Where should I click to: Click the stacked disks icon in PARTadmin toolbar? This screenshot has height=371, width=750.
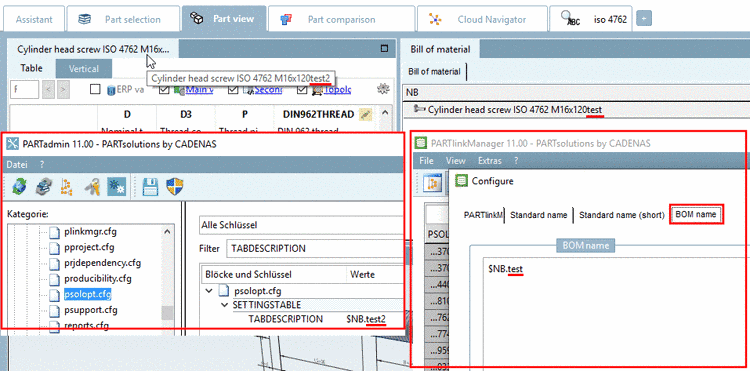tap(44, 186)
